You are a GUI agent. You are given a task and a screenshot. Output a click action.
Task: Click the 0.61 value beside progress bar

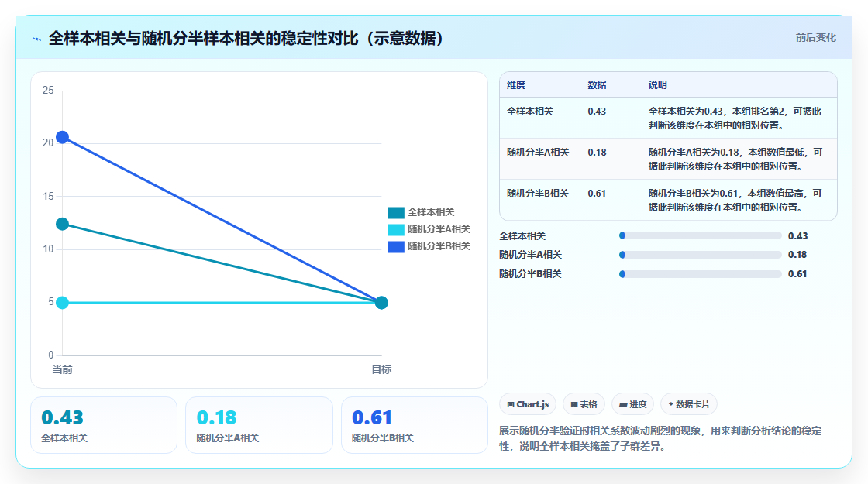797,274
